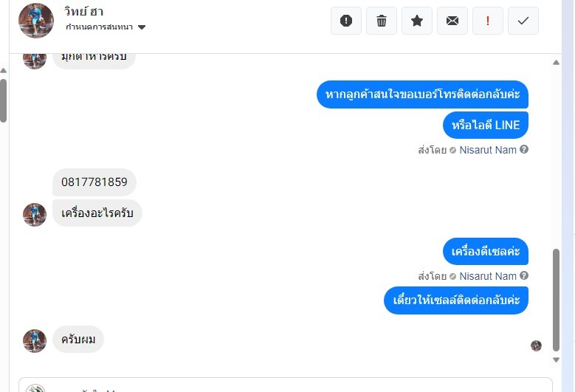The height and width of the screenshot is (392, 575).
Task: Flag conversation with red exclamation icon
Action: pos(488,21)
